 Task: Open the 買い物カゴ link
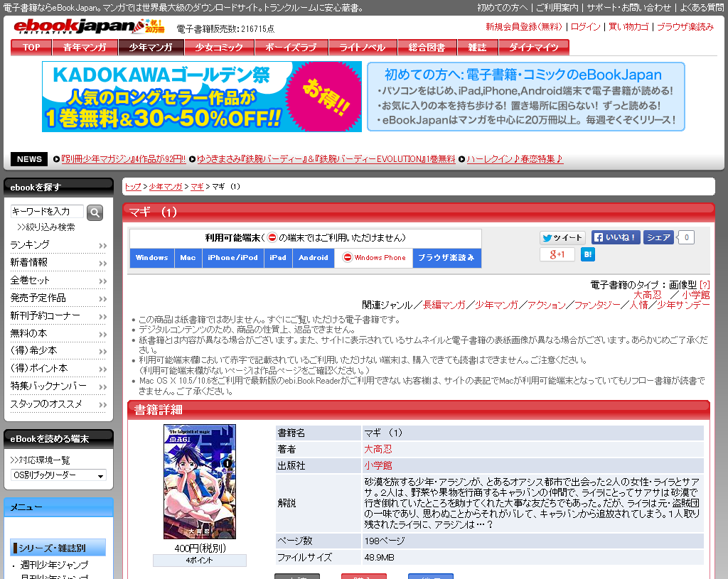coord(628,27)
